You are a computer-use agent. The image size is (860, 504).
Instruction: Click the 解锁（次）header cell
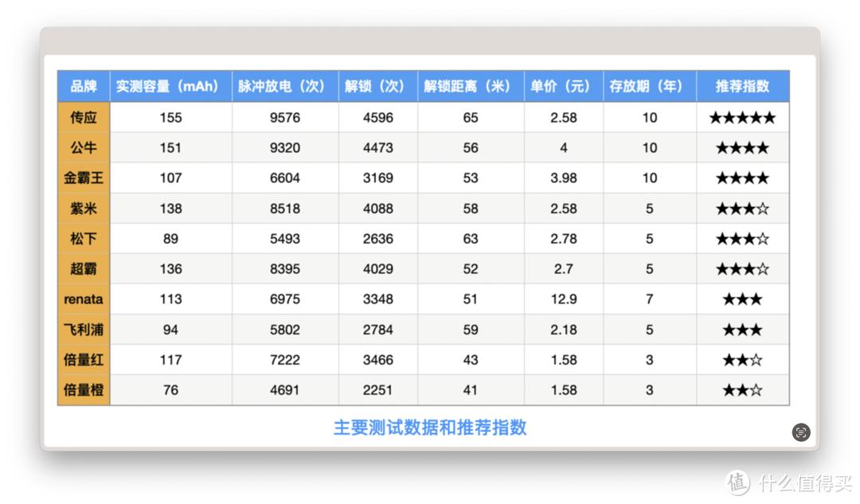tap(376, 86)
